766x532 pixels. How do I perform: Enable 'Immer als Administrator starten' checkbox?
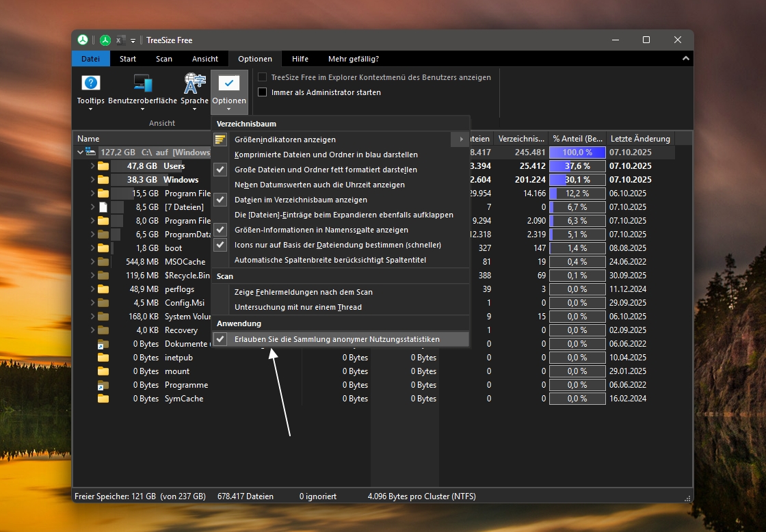point(262,92)
